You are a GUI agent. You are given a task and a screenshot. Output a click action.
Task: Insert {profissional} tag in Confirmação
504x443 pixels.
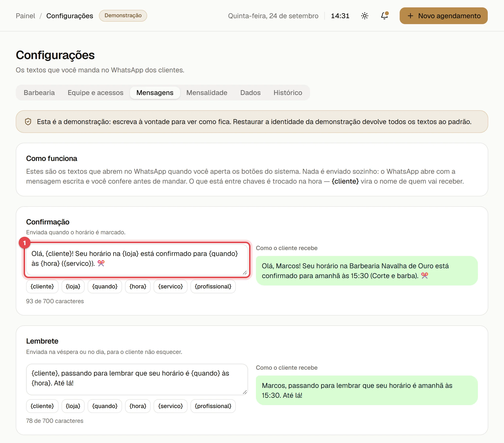[213, 286]
